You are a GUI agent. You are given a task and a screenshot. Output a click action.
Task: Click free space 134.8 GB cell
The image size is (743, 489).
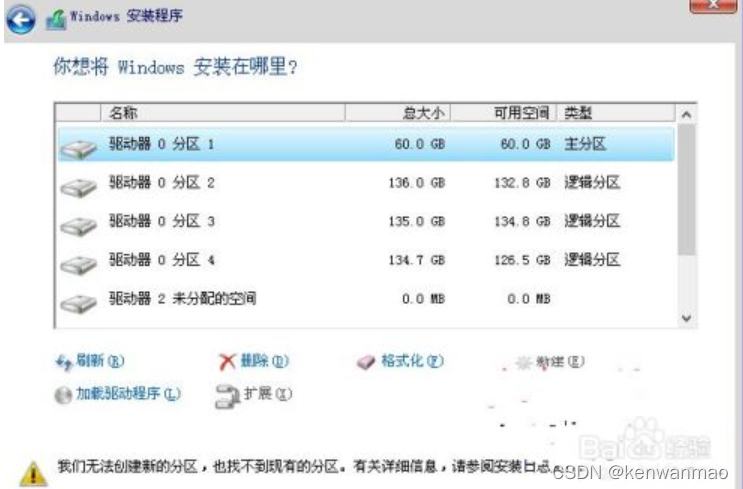click(522, 221)
